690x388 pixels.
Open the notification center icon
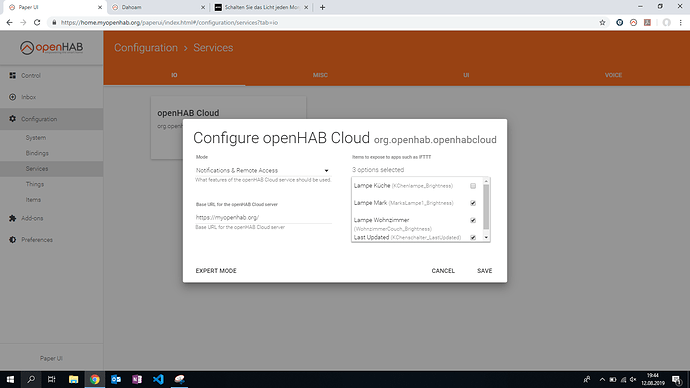[677, 379]
